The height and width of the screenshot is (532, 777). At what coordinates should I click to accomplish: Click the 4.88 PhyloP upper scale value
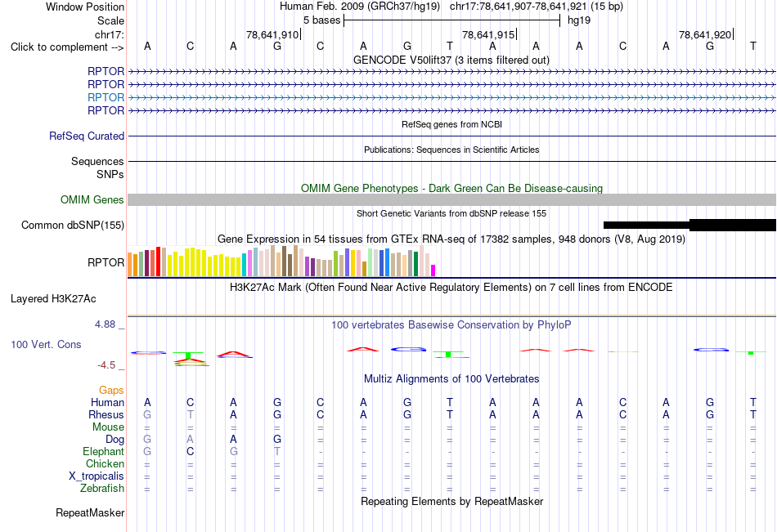(x=105, y=324)
